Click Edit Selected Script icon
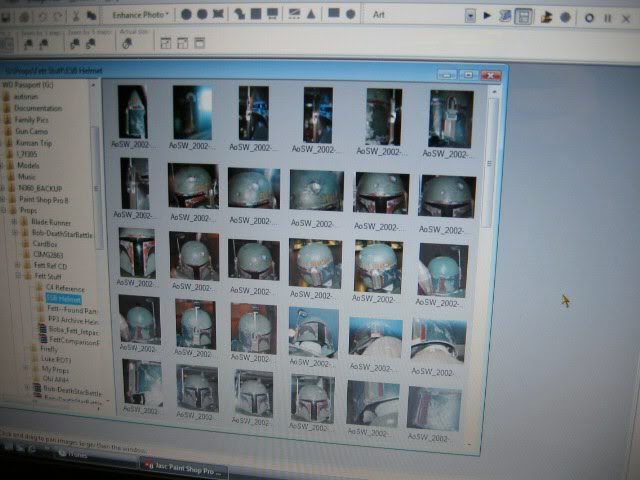 (505, 17)
